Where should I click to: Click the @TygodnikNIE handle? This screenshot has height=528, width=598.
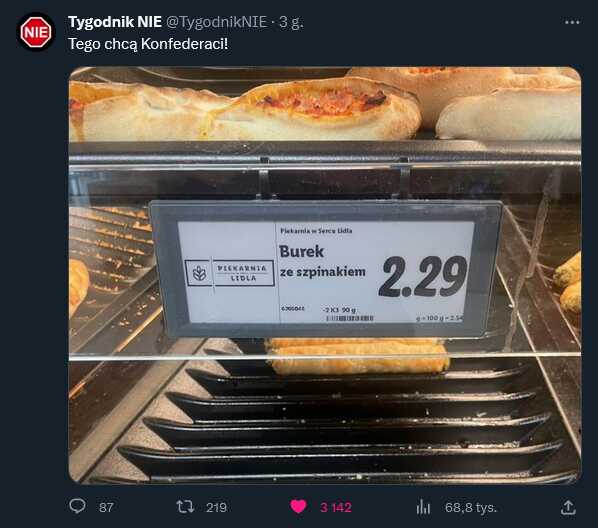[216, 22]
